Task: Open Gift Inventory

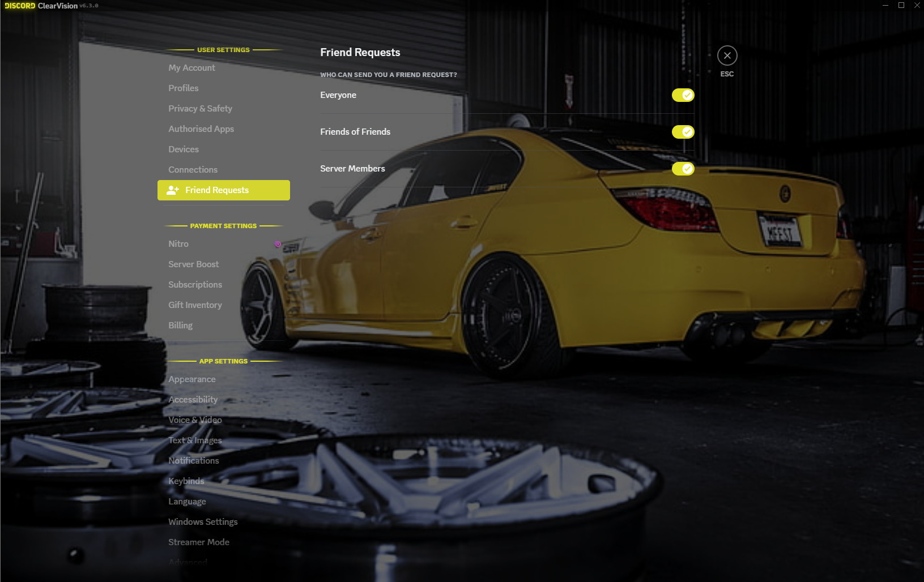Action: [x=224, y=305]
